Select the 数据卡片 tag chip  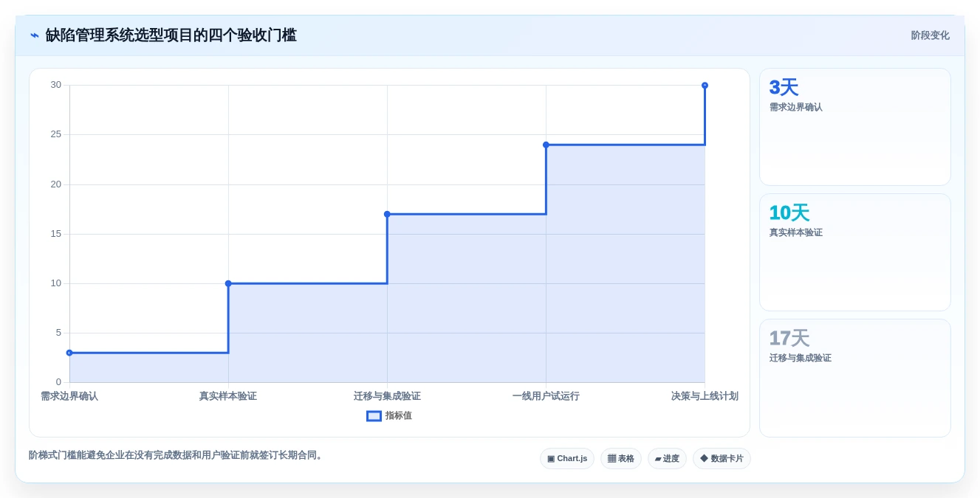pyautogui.click(x=722, y=459)
